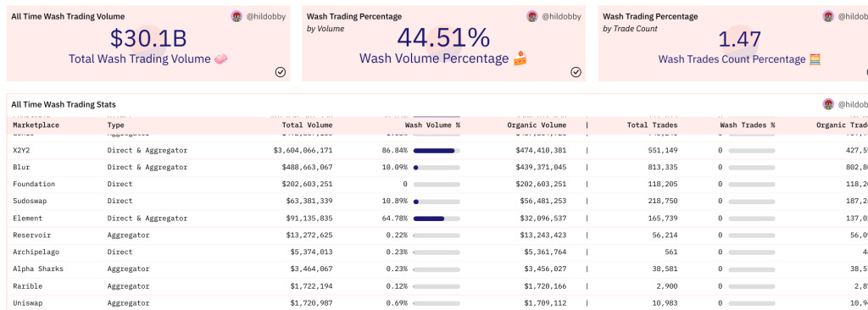The height and width of the screenshot is (310, 868).
Task: Select the $13,243,423 organic volume cell
Action: click(x=543, y=235)
